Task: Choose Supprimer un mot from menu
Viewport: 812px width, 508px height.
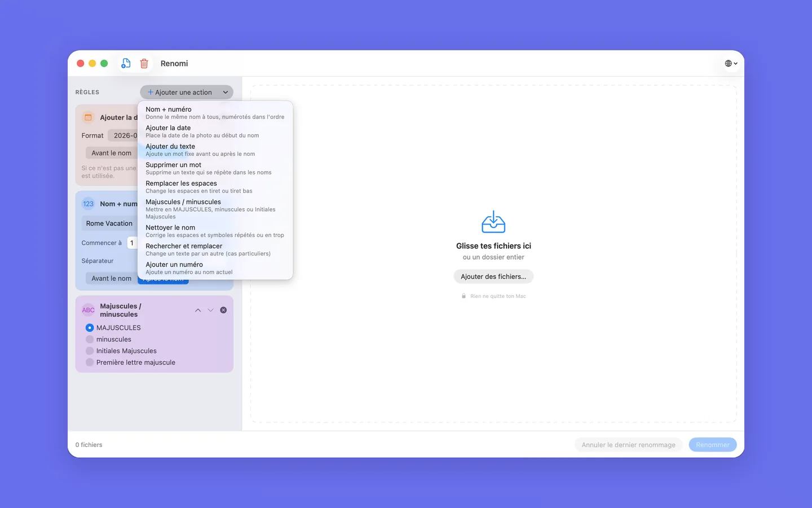Action: pyautogui.click(x=215, y=168)
